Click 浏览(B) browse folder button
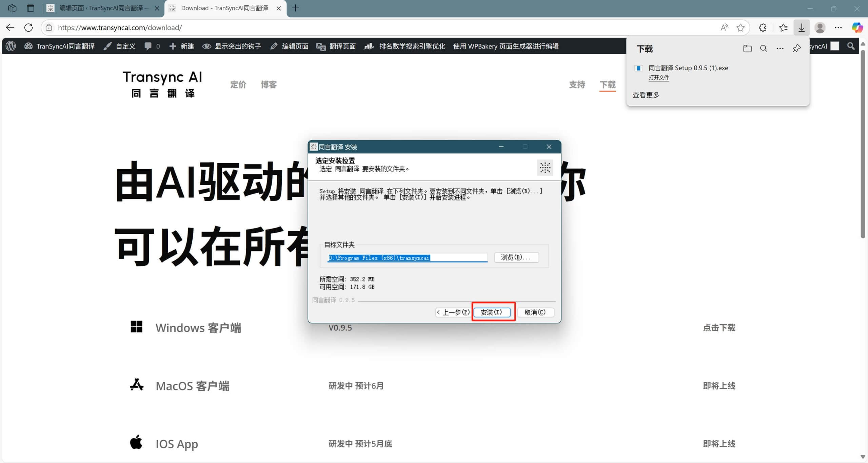This screenshot has height=463, width=868. pyautogui.click(x=516, y=257)
